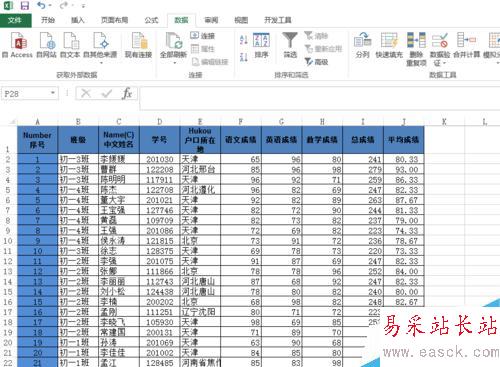Click Consolidate (合并计算)
Image resolution: width=500 pixels, height=367 pixels.
(466, 45)
